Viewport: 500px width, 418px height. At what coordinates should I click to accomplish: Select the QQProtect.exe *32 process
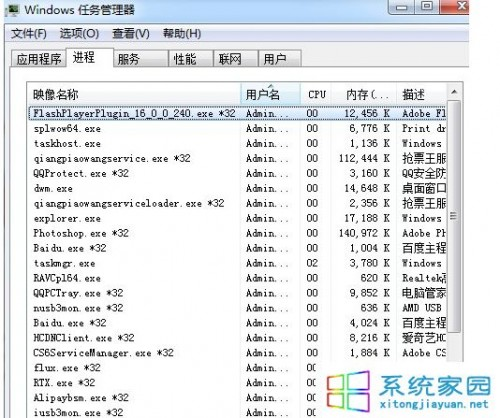pos(238,173)
